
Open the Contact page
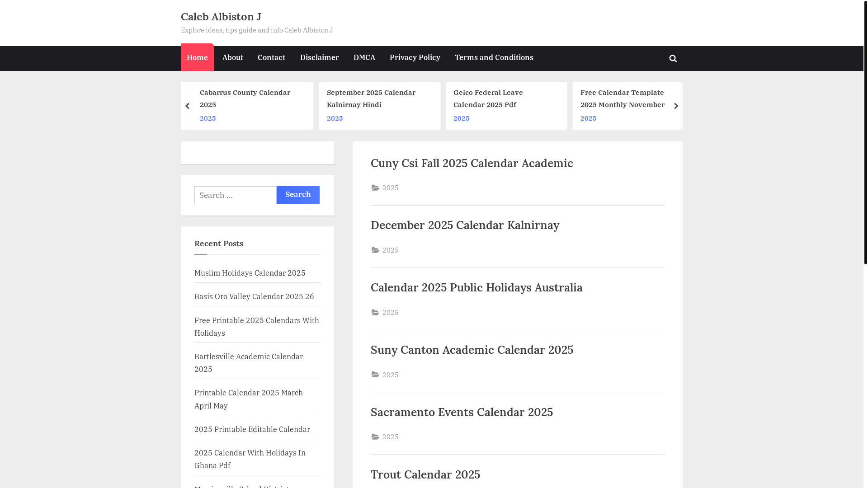coord(271,58)
